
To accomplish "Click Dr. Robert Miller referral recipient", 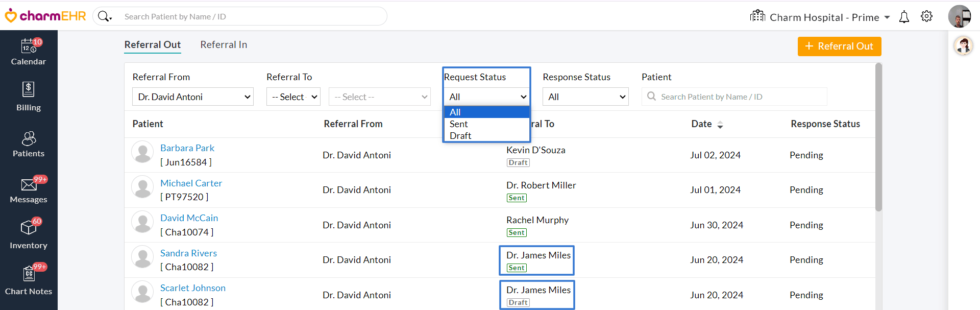I will [x=541, y=185].
